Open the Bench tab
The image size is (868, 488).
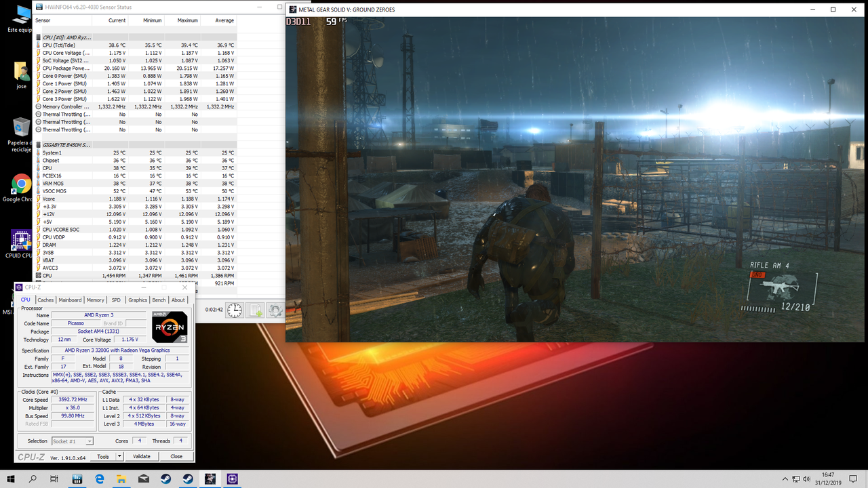159,300
